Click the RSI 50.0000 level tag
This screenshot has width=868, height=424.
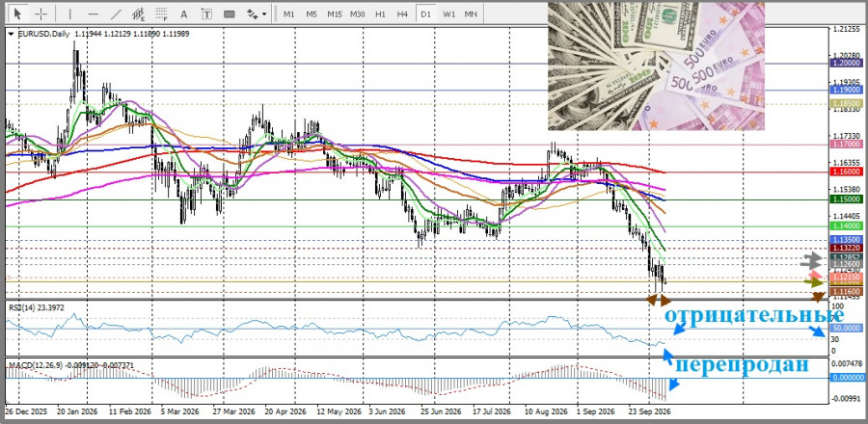[x=846, y=329]
